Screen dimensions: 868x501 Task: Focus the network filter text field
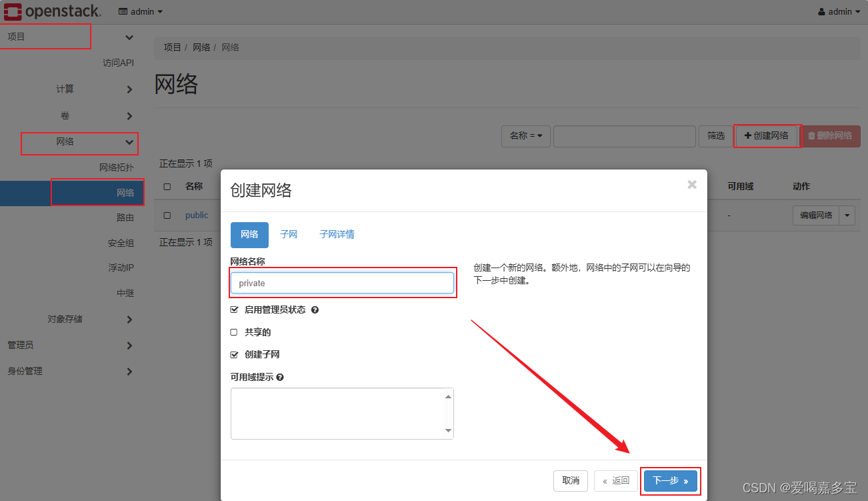coord(625,135)
